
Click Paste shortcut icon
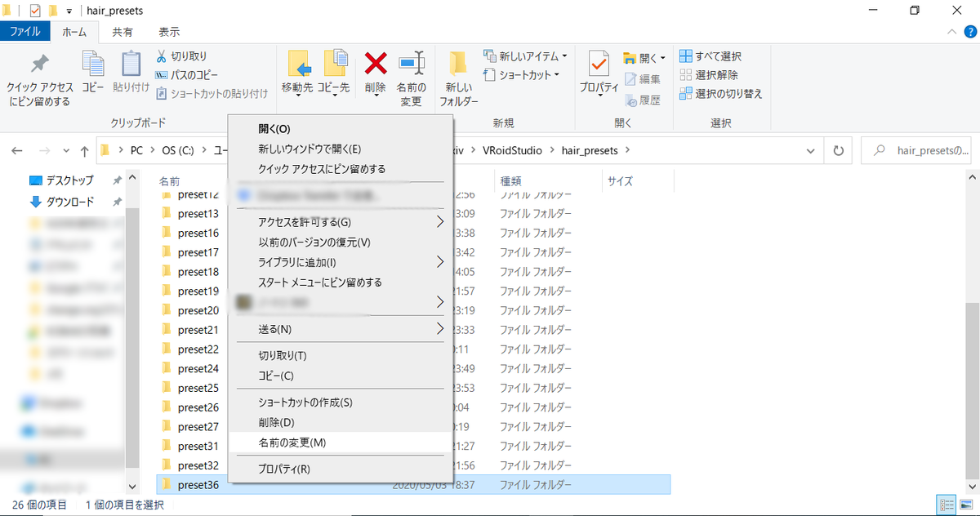(x=162, y=94)
